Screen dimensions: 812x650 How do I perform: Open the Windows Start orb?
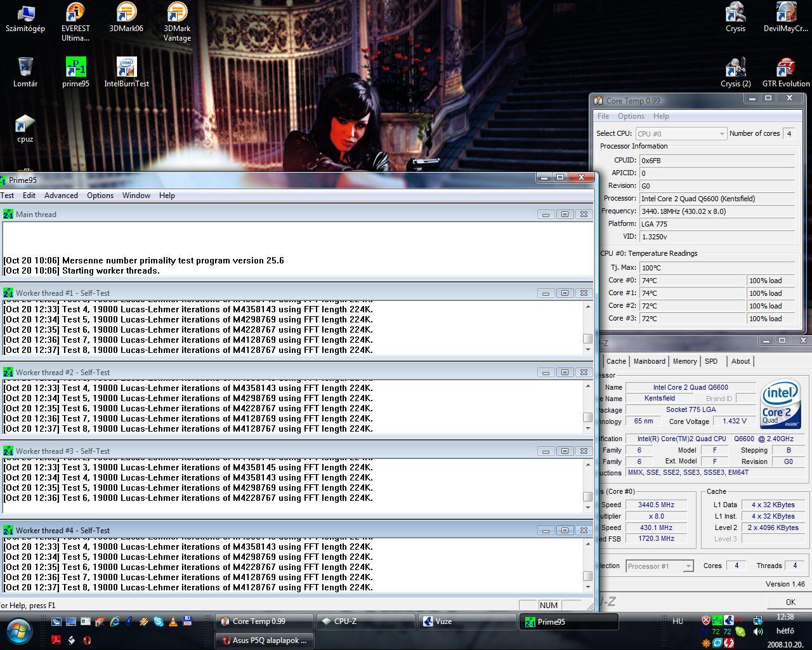[19, 631]
